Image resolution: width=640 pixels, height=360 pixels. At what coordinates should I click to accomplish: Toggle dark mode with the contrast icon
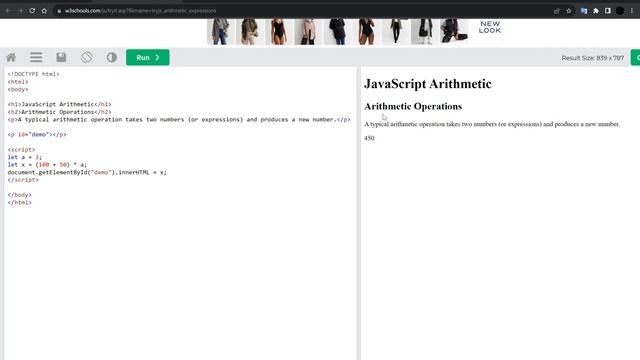coord(111,58)
